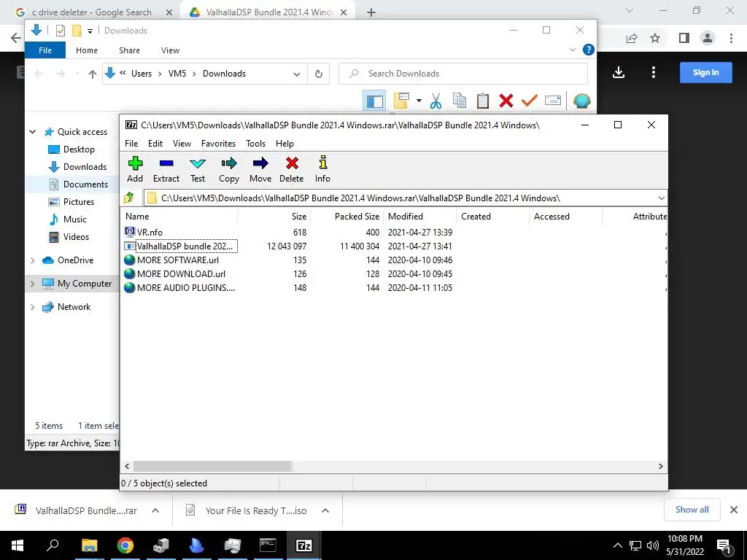
Task: Open the Windows Start menu
Action: click(x=18, y=545)
